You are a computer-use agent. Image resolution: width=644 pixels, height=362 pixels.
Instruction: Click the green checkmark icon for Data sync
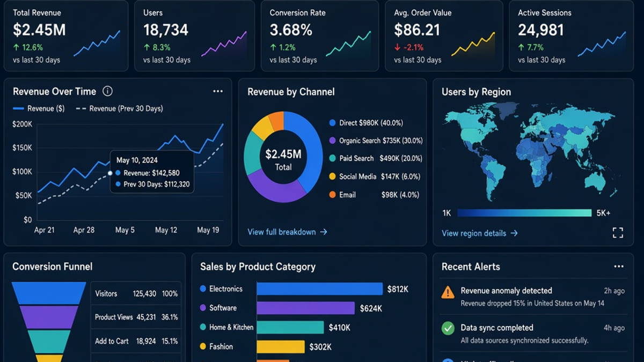click(448, 328)
